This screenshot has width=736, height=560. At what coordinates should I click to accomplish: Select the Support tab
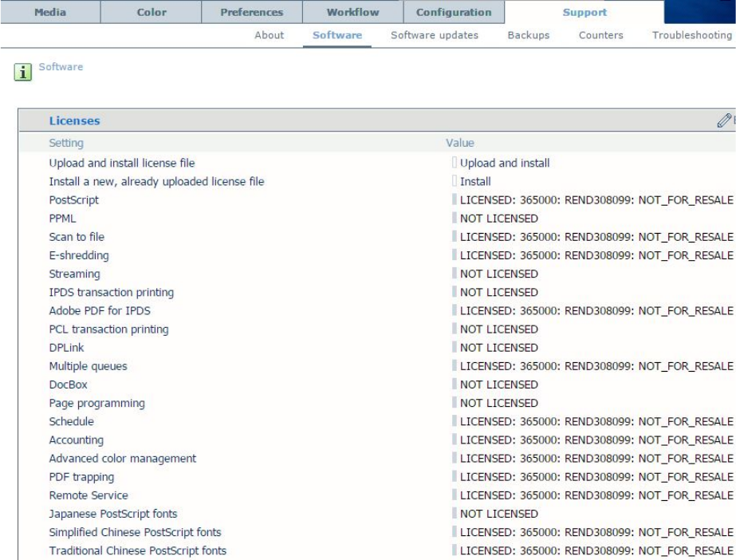(x=584, y=12)
